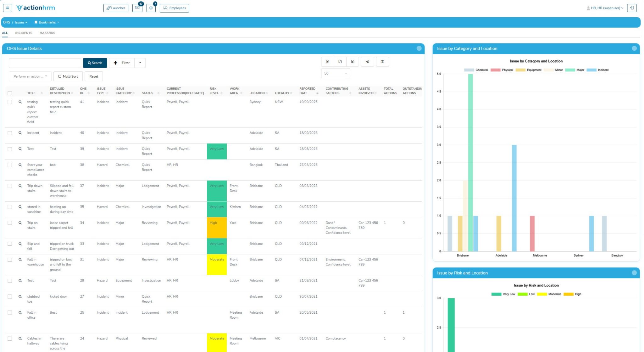Expand the page size dropdown showing 50
Screen dimensions: 644x352
[335, 73]
